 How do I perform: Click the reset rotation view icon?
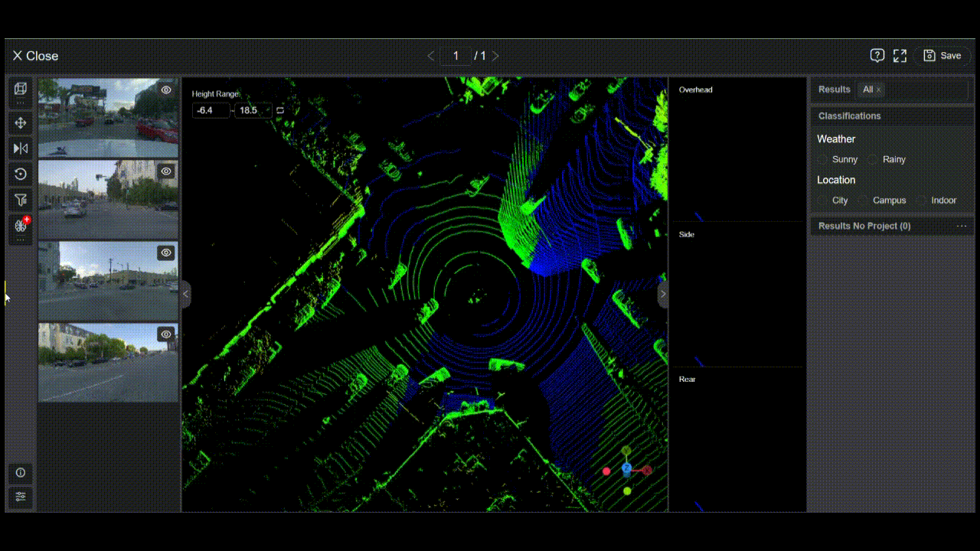point(21,174)
